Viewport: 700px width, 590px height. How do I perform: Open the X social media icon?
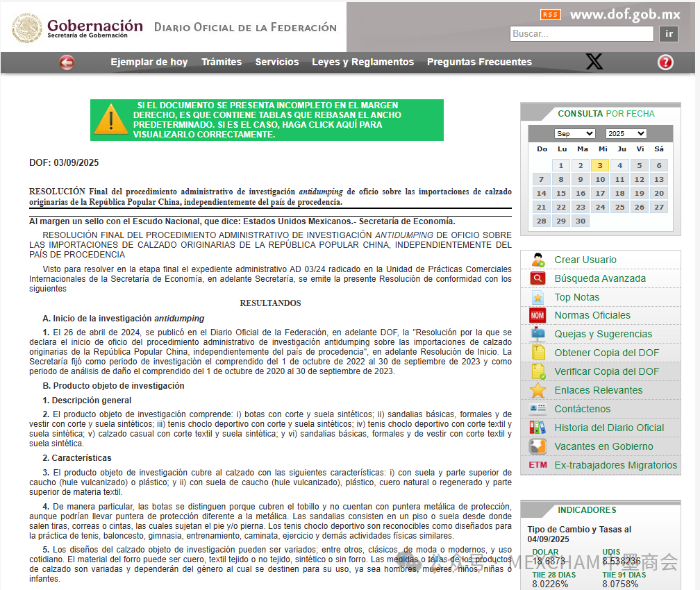pos(594,62)
